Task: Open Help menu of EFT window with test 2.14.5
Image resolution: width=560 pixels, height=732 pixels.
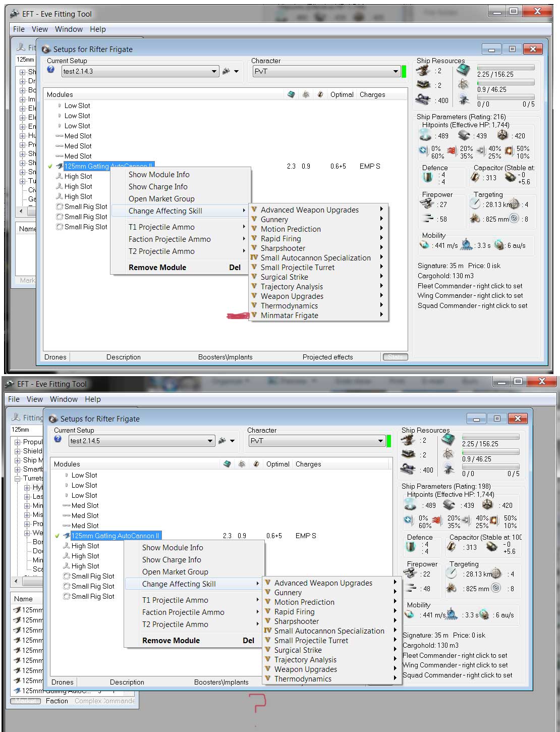Action: 93,399
